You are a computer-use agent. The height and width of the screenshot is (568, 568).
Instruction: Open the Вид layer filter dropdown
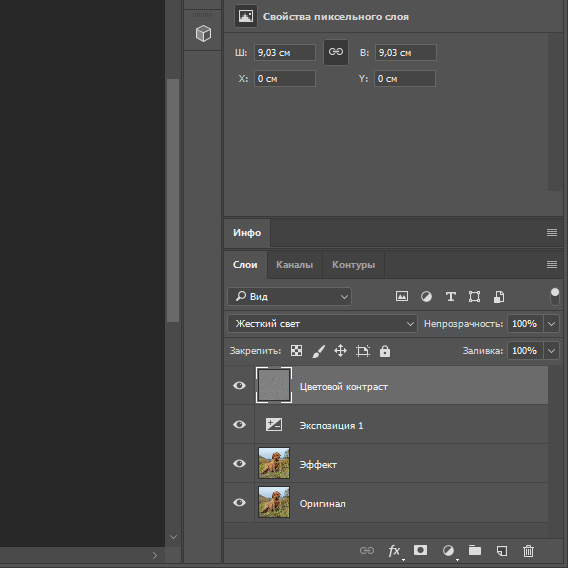point(289,297)
